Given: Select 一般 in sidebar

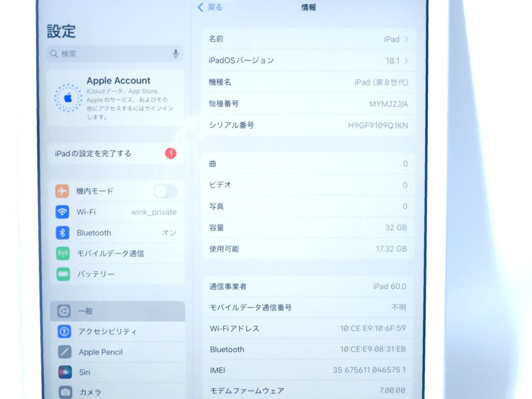Looking at the screenshot, I should point(118,311).
